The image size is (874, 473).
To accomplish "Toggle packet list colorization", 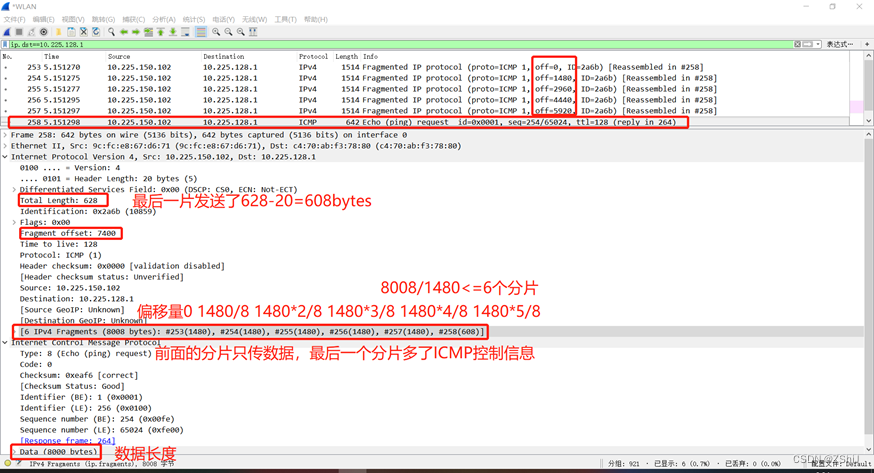I will 201,32.
